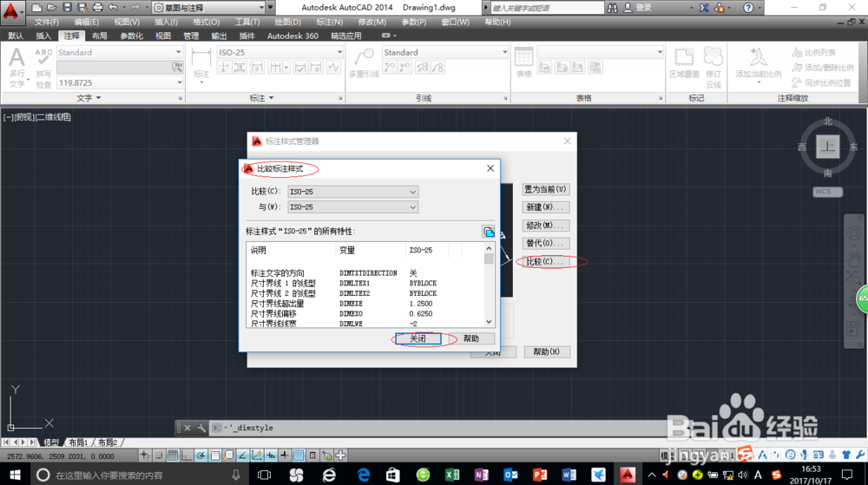Image resolution: width=868 pixels, height=485 pixels.
Task: Switch to the 参数化 ribbon tab
Action: point(131,36)
